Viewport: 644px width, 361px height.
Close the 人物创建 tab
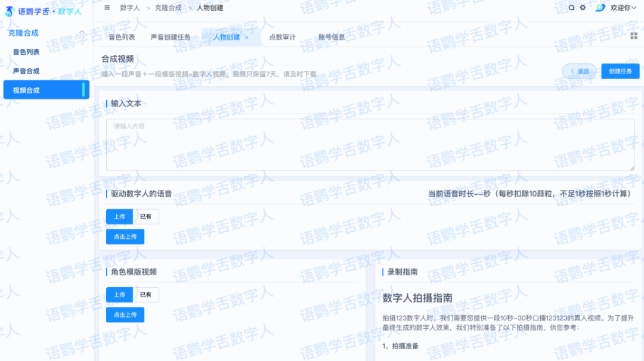coord(247,38)
